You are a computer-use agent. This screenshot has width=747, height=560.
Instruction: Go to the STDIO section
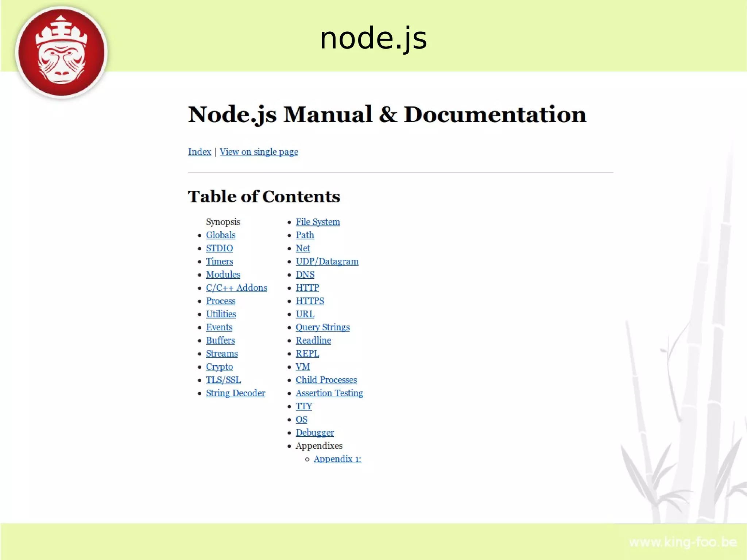pos(219,248)
